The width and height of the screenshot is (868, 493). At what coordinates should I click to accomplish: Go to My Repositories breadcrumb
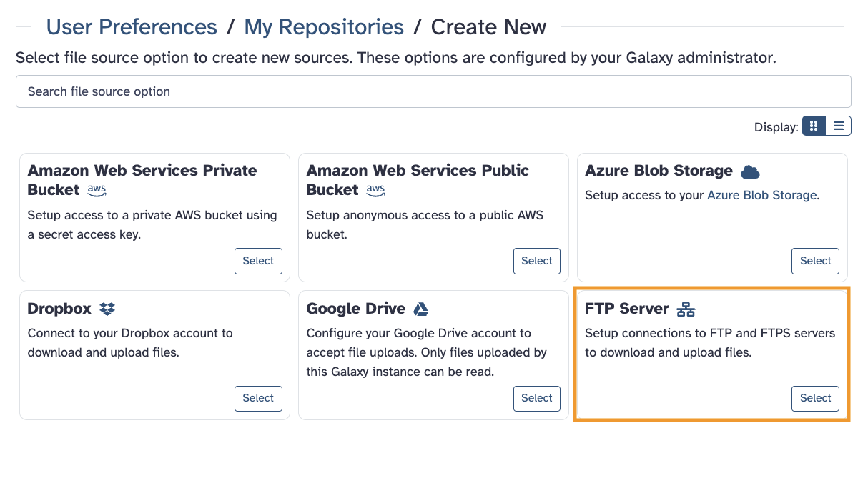[324, 27]
